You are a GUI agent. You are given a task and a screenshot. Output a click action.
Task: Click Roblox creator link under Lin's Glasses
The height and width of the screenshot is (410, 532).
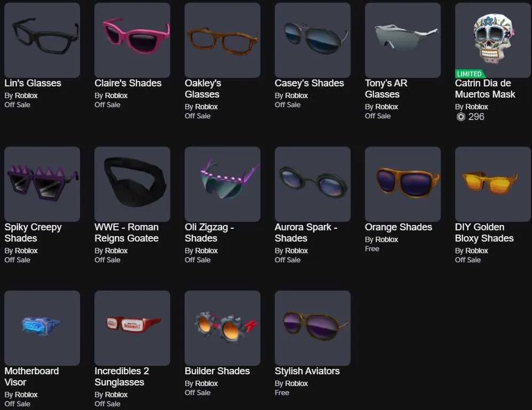26,95
